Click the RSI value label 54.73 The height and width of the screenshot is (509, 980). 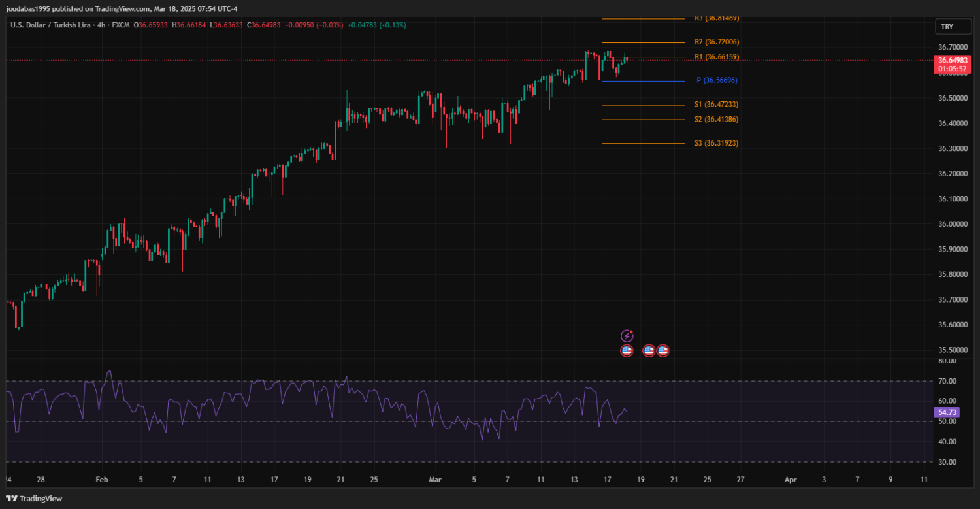click(947, 412)
